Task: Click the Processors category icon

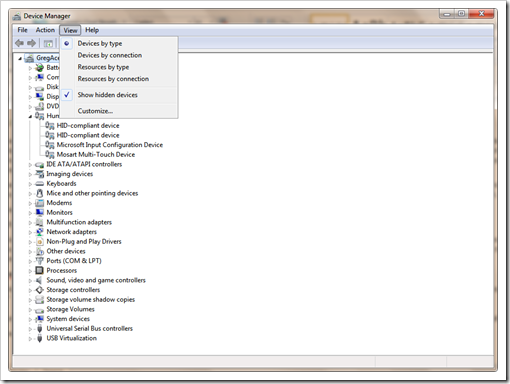Action: click(x=39, y=270)
